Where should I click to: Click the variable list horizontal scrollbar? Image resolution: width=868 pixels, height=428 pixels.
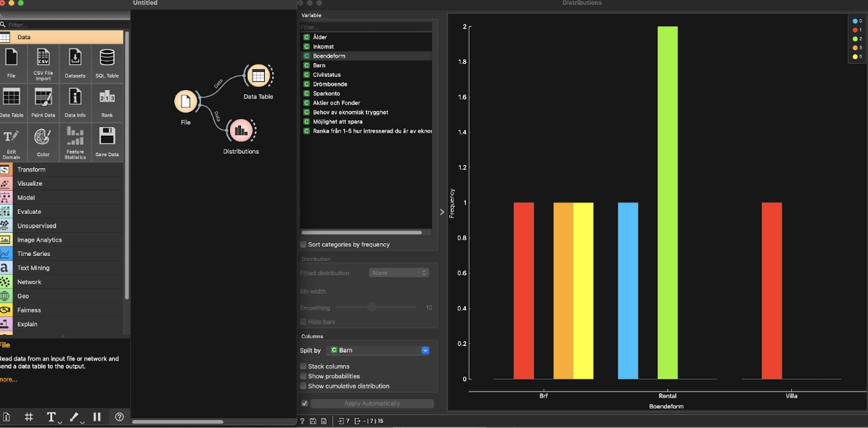click(361, 233)
